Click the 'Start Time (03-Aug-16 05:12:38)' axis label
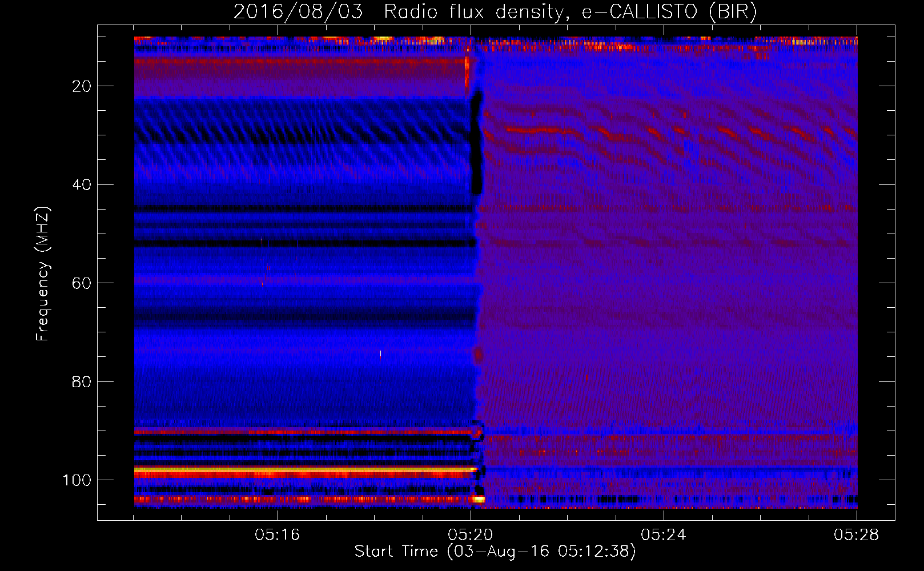The image size is (924, 571). point(495,552)
